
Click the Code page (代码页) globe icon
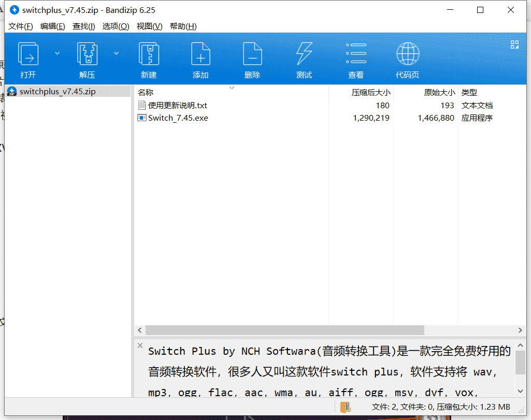[408, 53]
